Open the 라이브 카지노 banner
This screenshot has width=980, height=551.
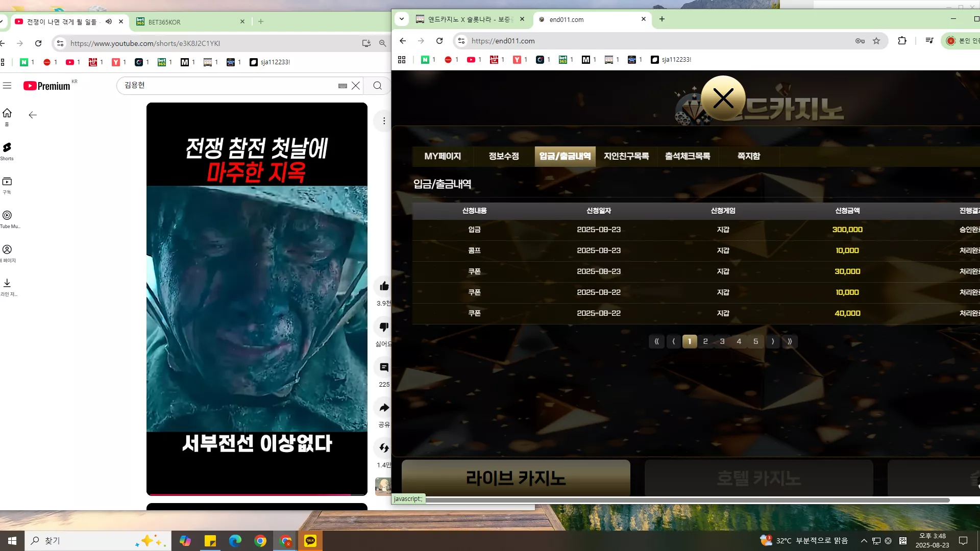click(516, 478)
